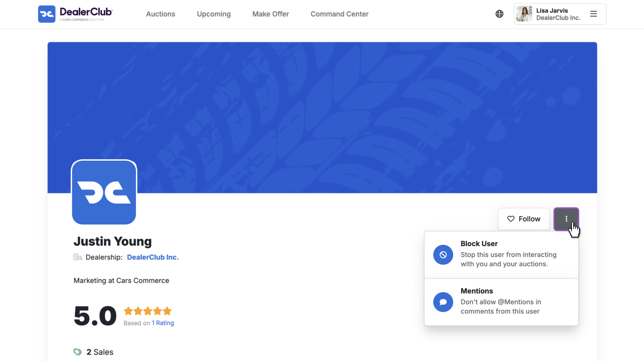Go to Upcoming nav tab
Image resolution: width=644 pixels, height=361 pixels.
(x=214, y=14)
